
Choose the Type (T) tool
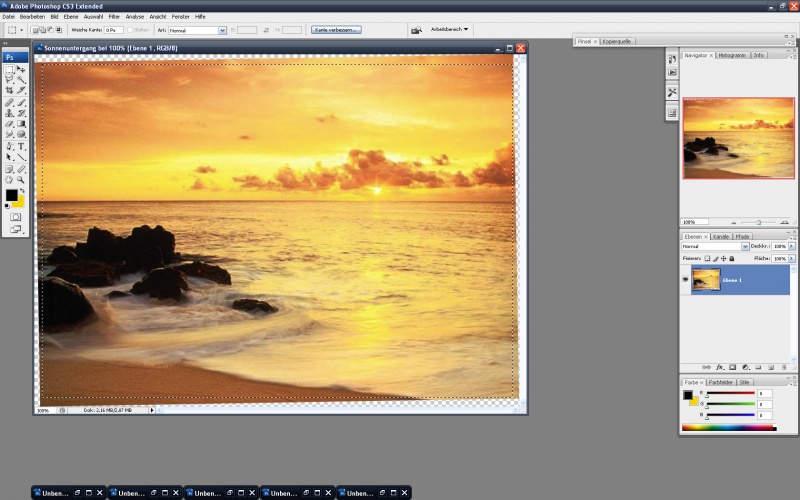(21, 146)
